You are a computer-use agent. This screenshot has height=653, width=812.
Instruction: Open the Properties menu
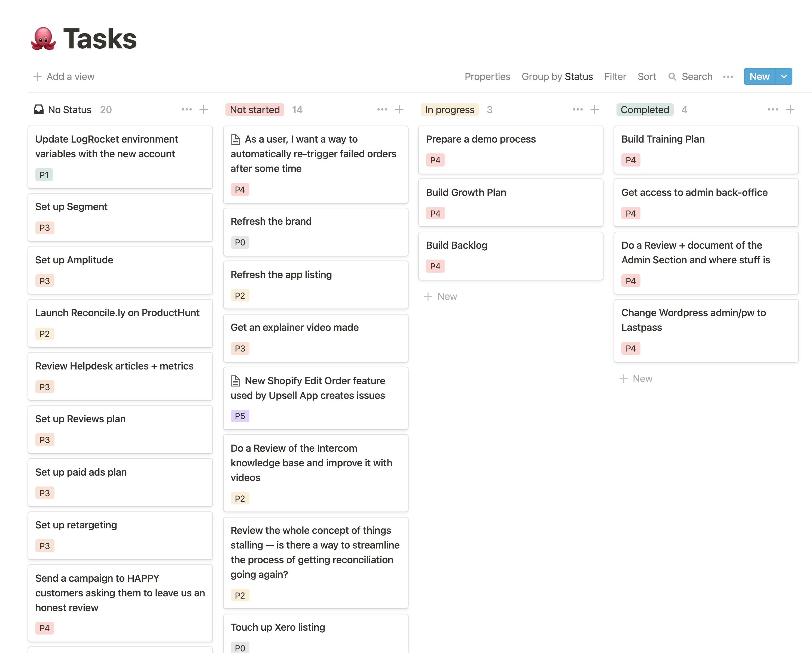coord(487,77)
